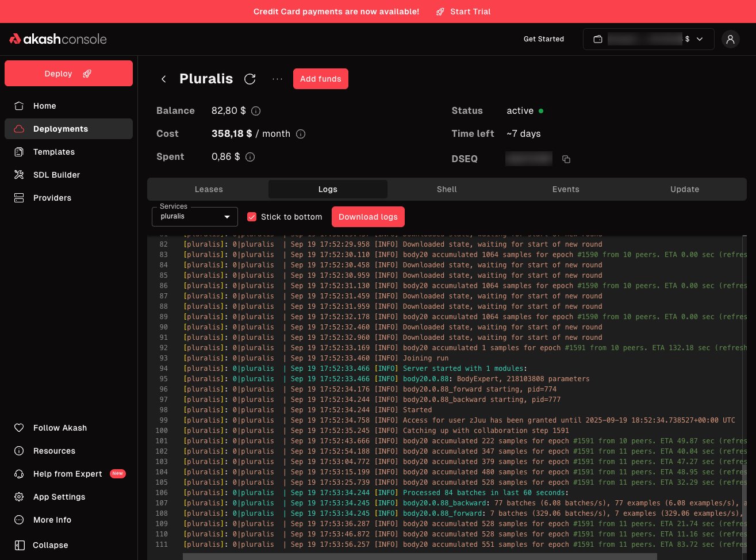Toggle the Stick to bottom checkbox
The image size is (756, 560).
(x=252, y=217)
